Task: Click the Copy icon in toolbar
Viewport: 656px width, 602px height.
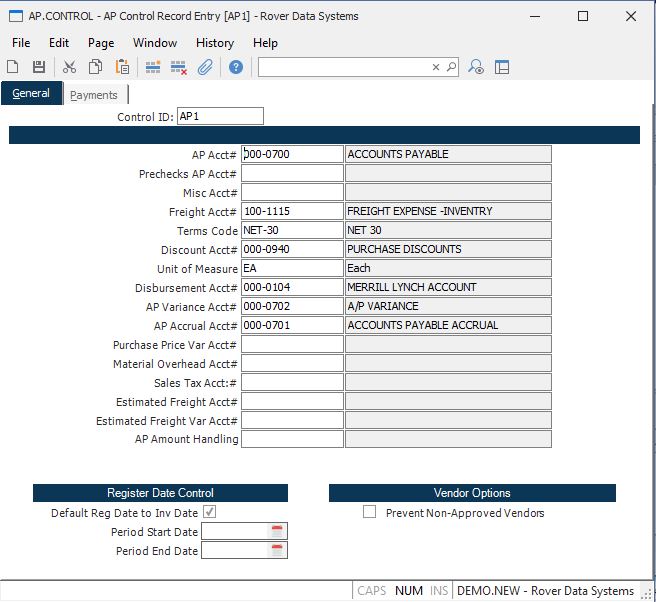Action: (95, 67)
